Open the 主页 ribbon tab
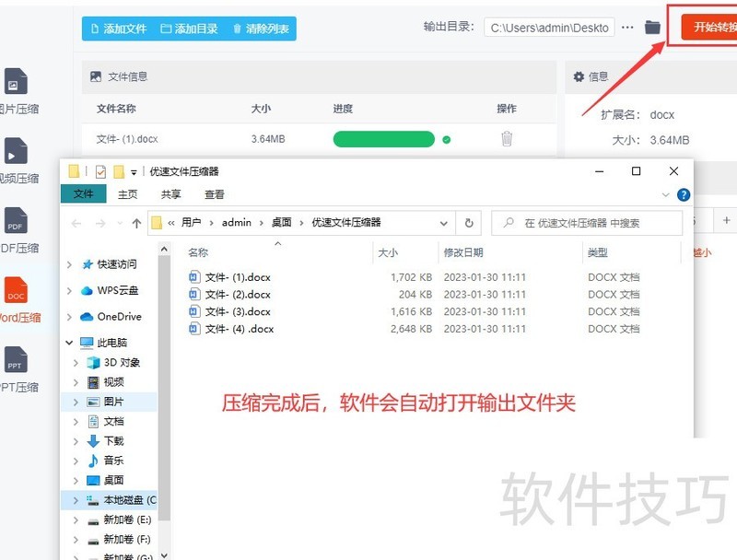Viewport: 737px width, 560px height. click(127, 194)
